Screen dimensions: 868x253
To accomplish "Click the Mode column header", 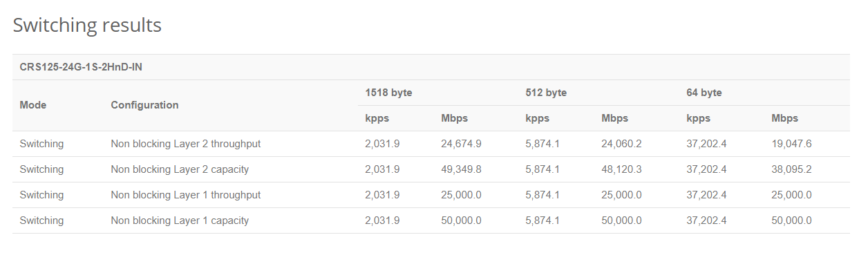I will click(33, 105).
